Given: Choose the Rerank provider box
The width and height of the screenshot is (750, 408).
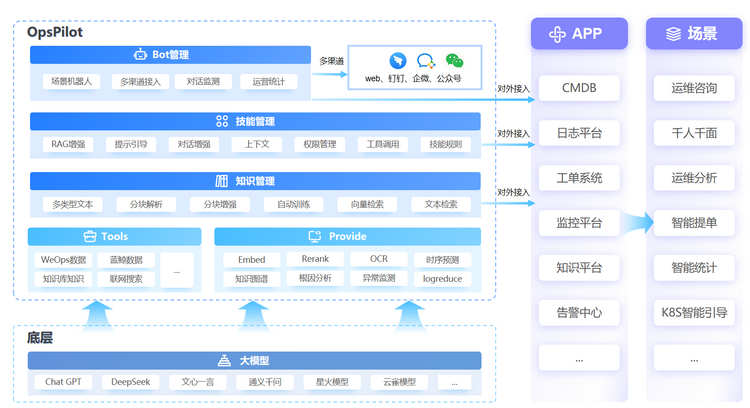Looking at the screenshot, I should click(x=315, y=259).
